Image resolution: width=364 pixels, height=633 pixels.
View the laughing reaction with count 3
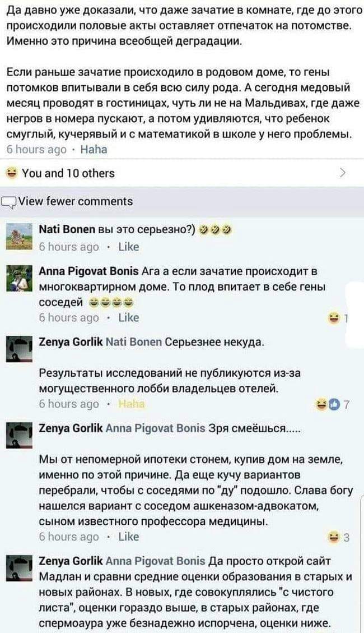point(339,537)
